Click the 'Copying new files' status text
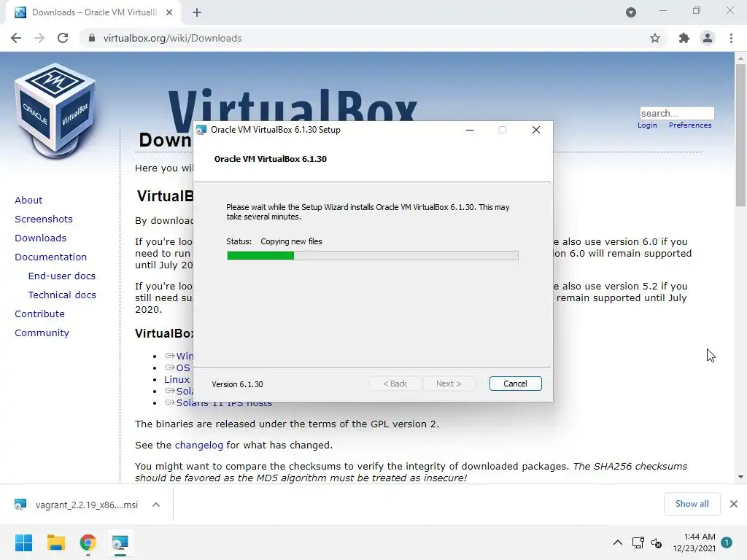This screenshot has height=560, width=747. pyautogui.click(x=291, y=241)
